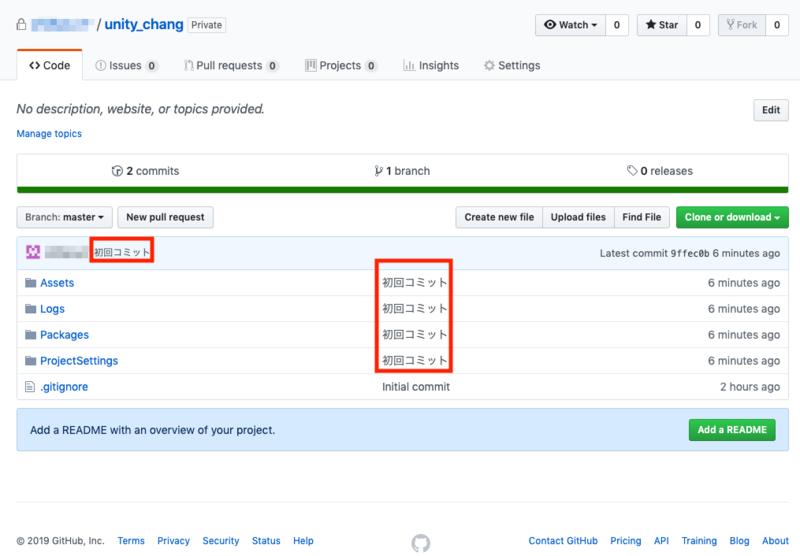Click the commits history clock icon

pyautogui.click(x=117, y=171)
